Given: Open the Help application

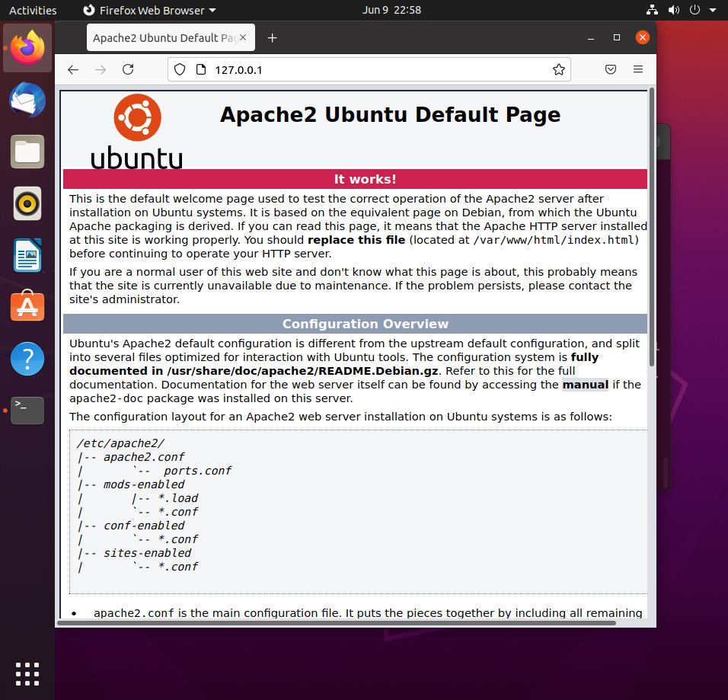Looking at the screenshot, I should point(27,359).
